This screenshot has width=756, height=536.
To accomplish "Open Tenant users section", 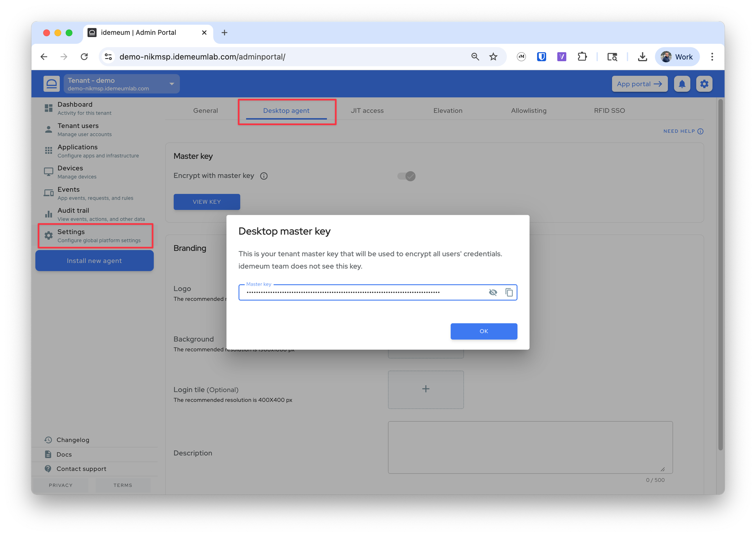I will click(94, 129).
